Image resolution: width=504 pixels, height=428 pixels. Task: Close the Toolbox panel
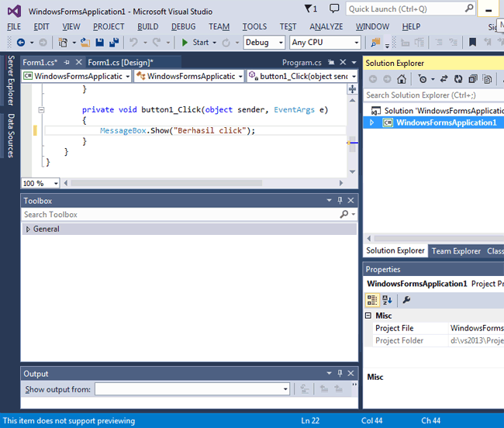point(350,201)
